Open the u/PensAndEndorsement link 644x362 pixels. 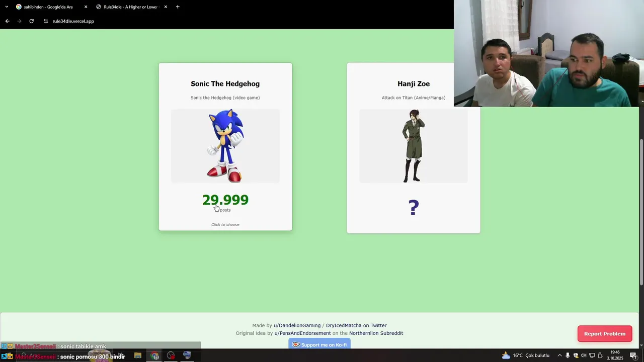(302, 333)
